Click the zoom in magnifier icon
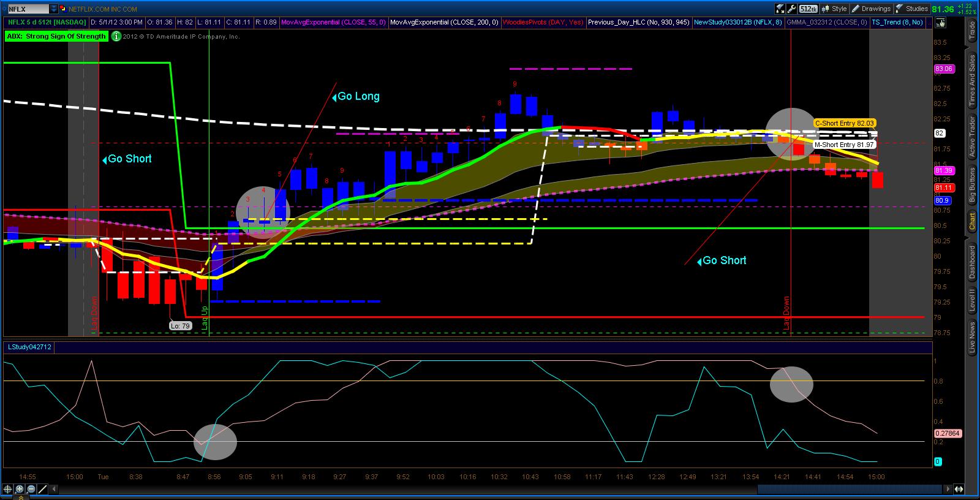The width and height of the screenshot is (980, 500). coord(19,489)
